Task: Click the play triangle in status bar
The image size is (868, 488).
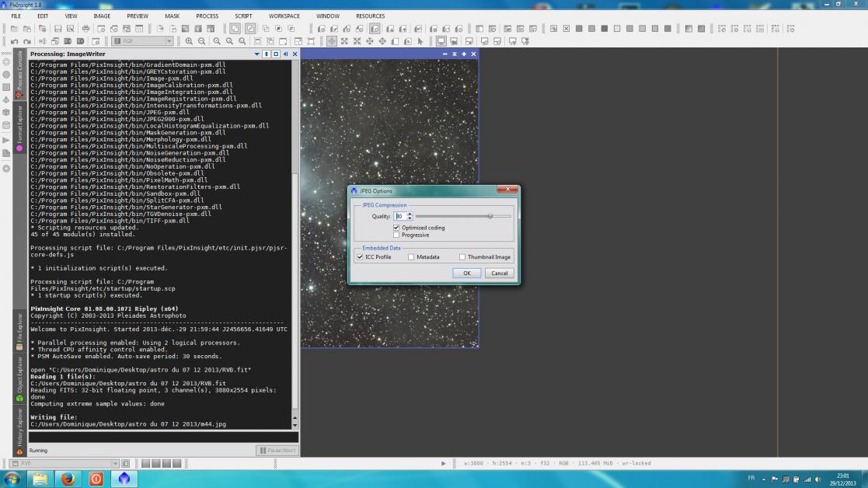Action: (444, 464)
